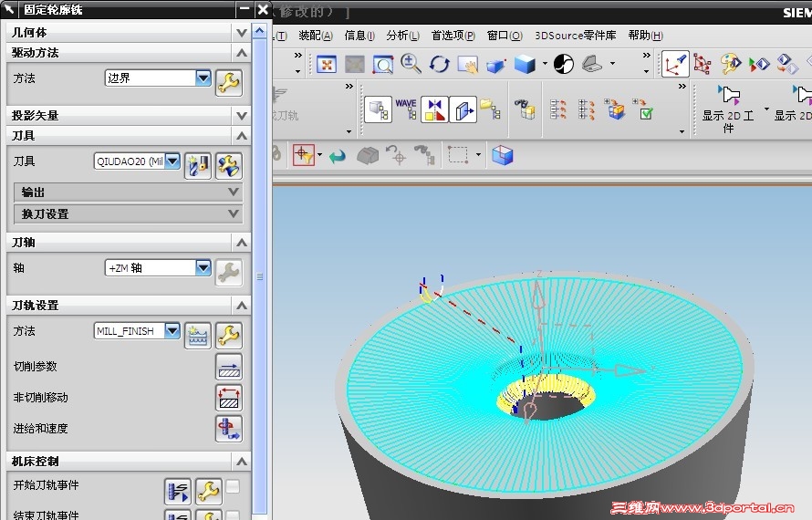Select the Zoom in/out tool icon
Screen dimensions: 812x520
click(x=411, y=64)
